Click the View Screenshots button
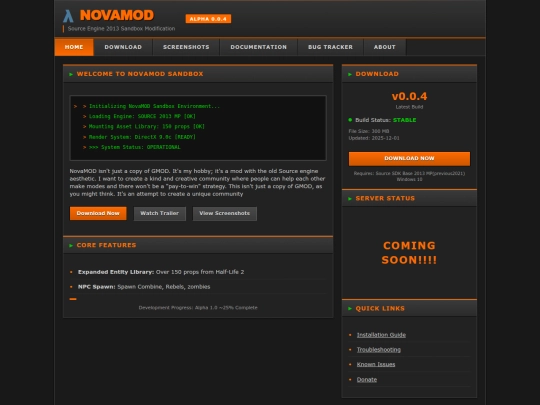540x405 pixels. coord(225,214)
